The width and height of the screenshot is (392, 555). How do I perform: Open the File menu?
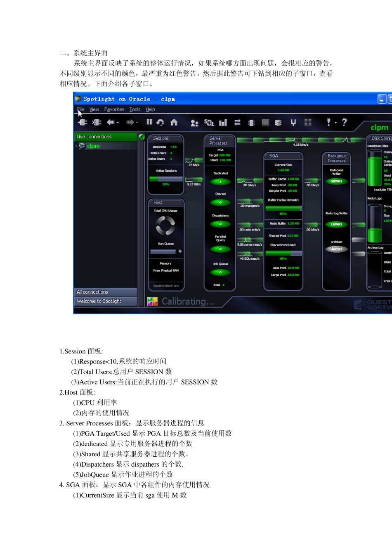[80, 109]
